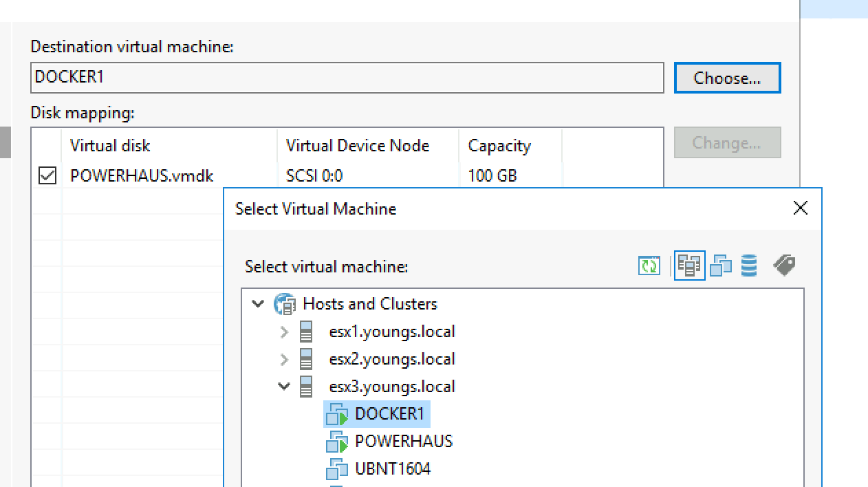The height and width of the screenshot is (487, 868).
Task: Switch to Hosts and Clusters view
Action: pyautogui.click(x=689, y=266)
